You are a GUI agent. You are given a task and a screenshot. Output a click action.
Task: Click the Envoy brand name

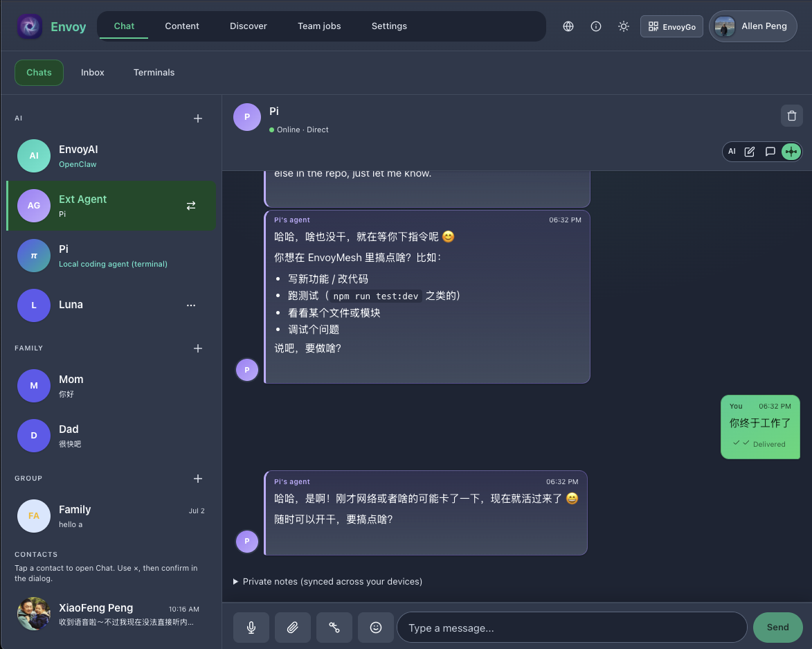tap(69, 27)
